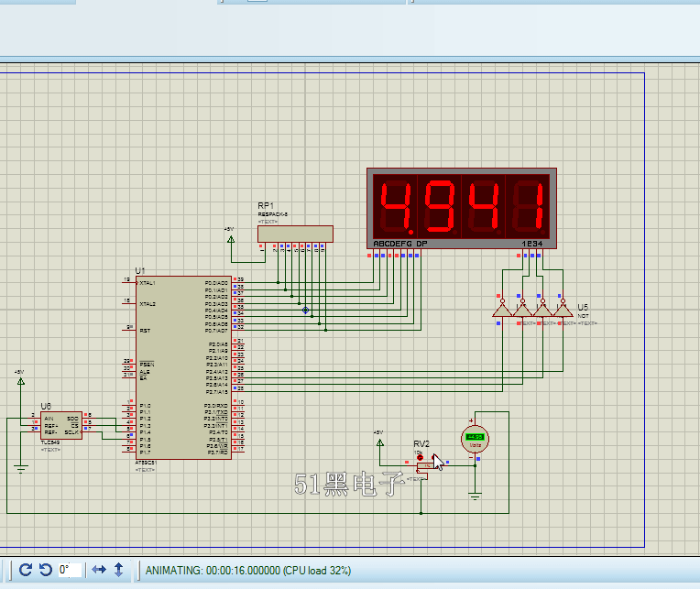Click the ABCDEFG DP label on the display

pyautogui.click(x=400, y=244)
